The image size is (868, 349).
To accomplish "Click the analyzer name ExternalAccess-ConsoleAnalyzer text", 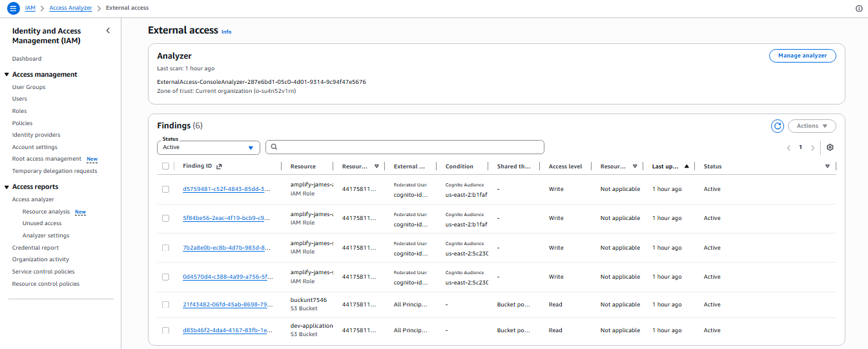I will [x=262, y=82].
